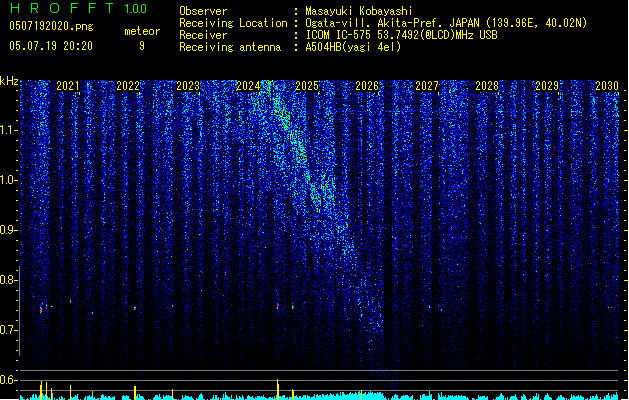Screen dimensions: 629x400
Task: Click the 2029 time marker
Action: pyautogui.click(x=547, y=86)
